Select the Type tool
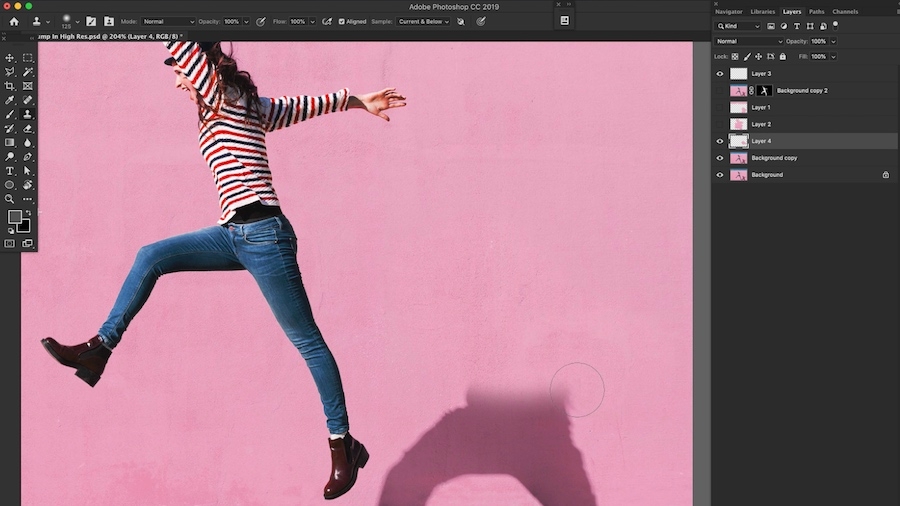 [10, 171]
